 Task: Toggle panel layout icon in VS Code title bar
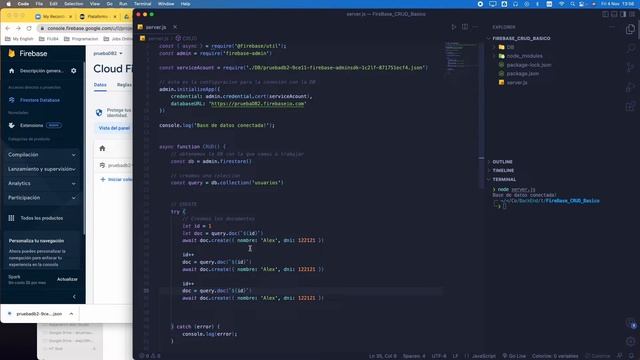[x=614, y=14]
